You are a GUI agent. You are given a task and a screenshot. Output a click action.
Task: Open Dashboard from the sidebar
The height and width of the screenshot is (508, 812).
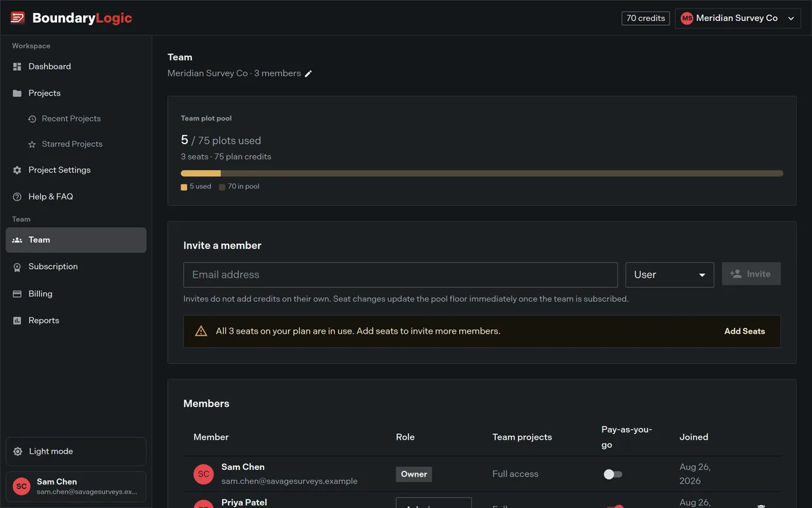(x=76, y=67)
